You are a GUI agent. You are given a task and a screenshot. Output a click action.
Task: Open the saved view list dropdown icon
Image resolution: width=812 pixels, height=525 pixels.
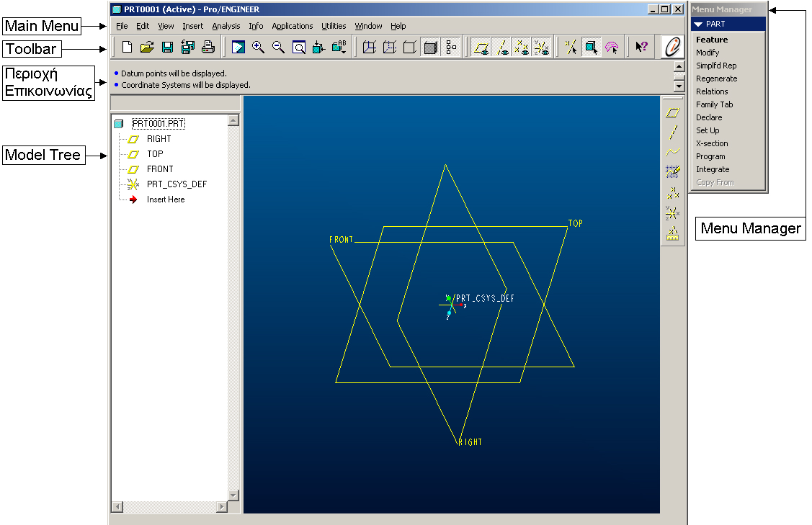(x=339, y=47)
